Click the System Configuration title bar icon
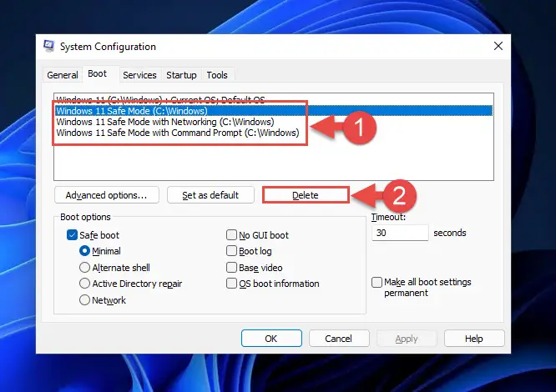556x392 pixels. coord(48,46)
